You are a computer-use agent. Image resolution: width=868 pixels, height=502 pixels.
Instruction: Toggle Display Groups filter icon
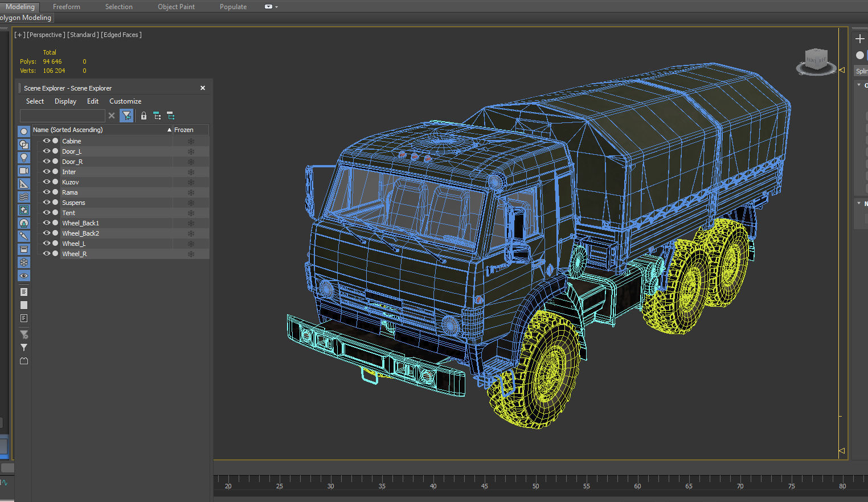tap(24, 210)
